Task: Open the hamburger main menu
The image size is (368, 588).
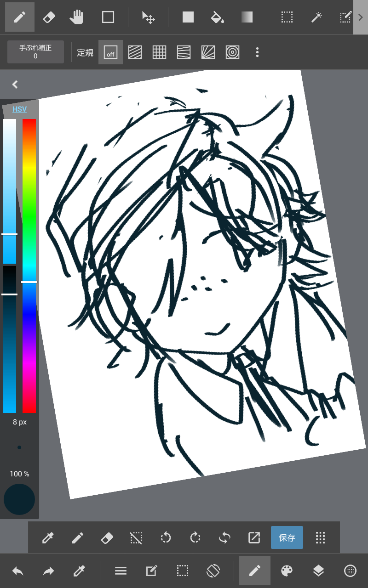Action: (x=121, y=571)
